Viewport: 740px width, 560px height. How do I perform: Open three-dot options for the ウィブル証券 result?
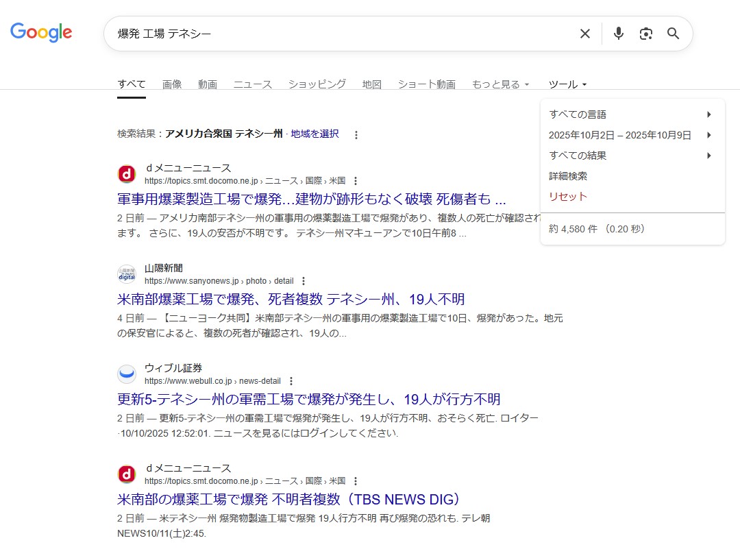[291, 381]
